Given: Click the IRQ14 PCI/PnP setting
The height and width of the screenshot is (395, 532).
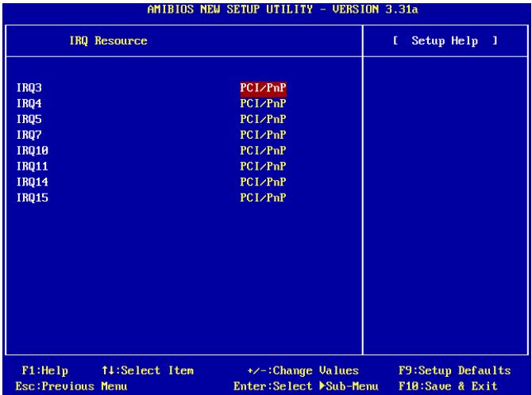Looking at the screenshot, I should [263, 182].
